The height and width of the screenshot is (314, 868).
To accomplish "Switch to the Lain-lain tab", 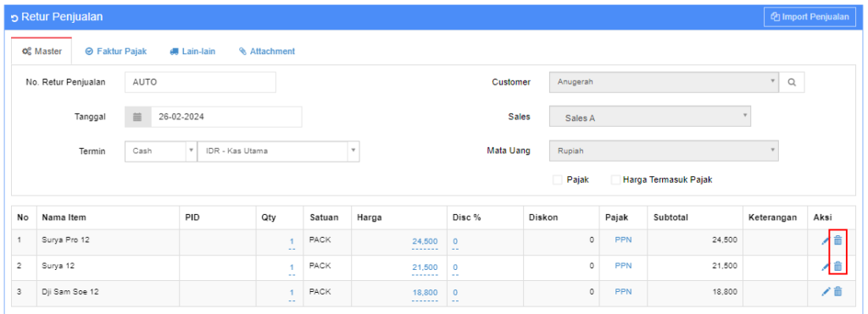I will click(x=192, y=52).
